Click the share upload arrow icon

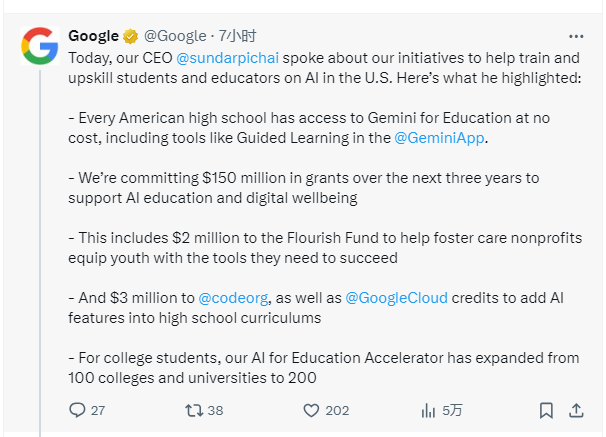tap(576, 410)
